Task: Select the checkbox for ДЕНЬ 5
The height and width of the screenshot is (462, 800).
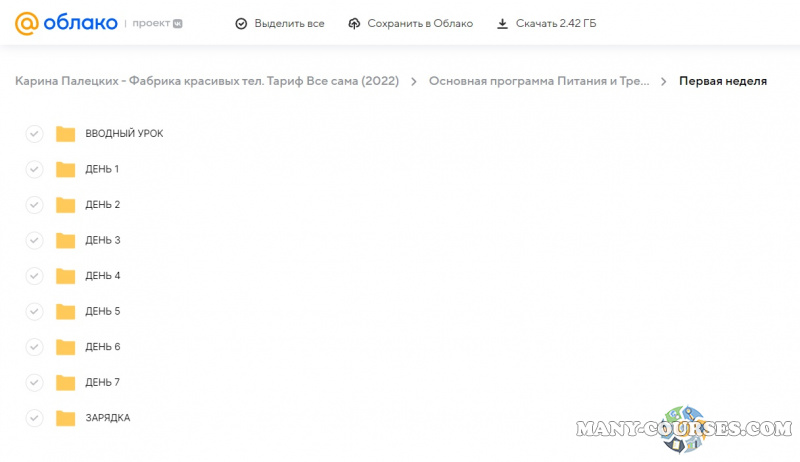Action: click(34, 311)
